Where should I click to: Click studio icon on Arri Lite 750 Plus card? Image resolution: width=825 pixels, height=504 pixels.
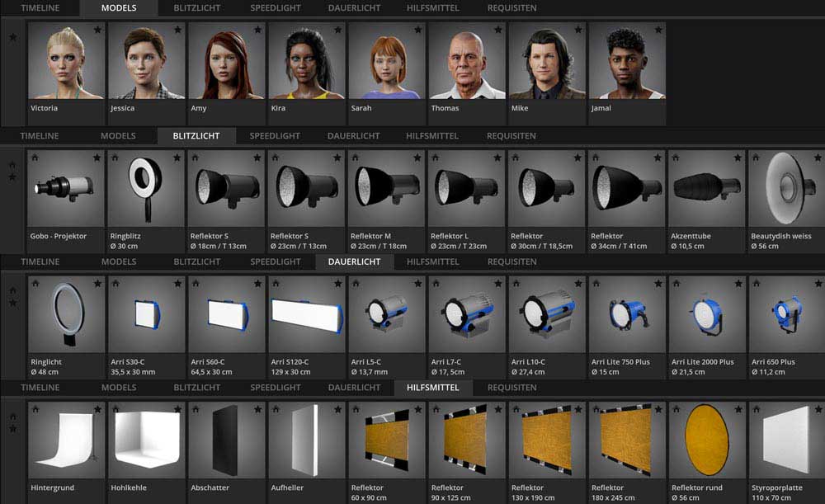click(x=596, y=284)
